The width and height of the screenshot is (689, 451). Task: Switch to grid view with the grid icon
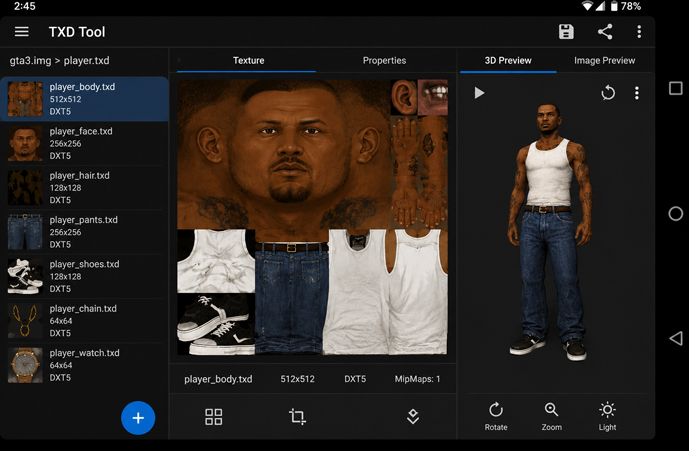coord(214,417)
